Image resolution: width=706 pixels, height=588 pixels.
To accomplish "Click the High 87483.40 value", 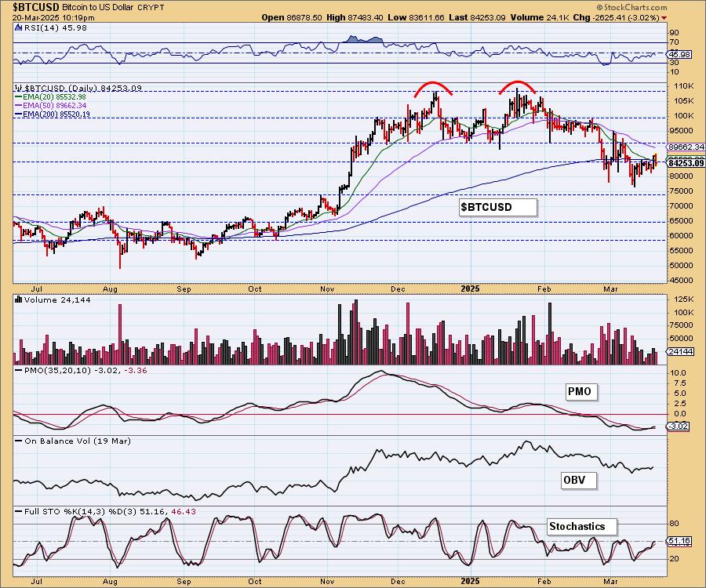I will coord(355,17).
